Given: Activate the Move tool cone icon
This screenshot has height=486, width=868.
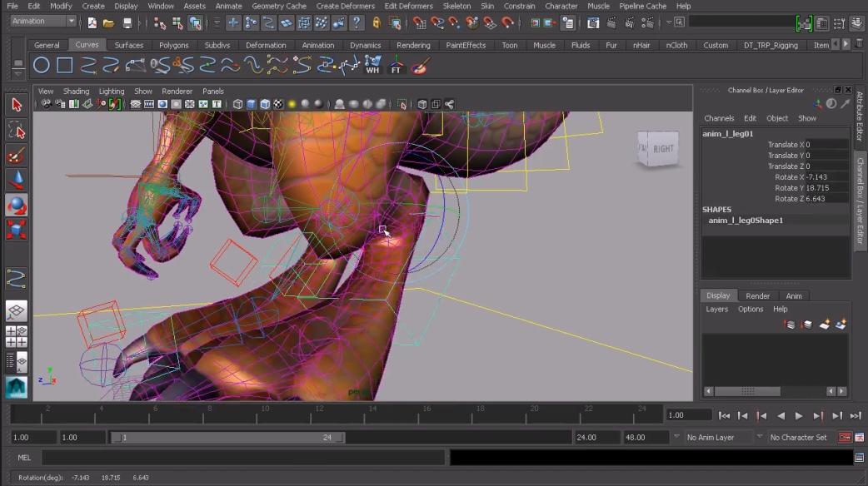Looking at the screenshot, I should pyautogui.click(x=16, y=180).
